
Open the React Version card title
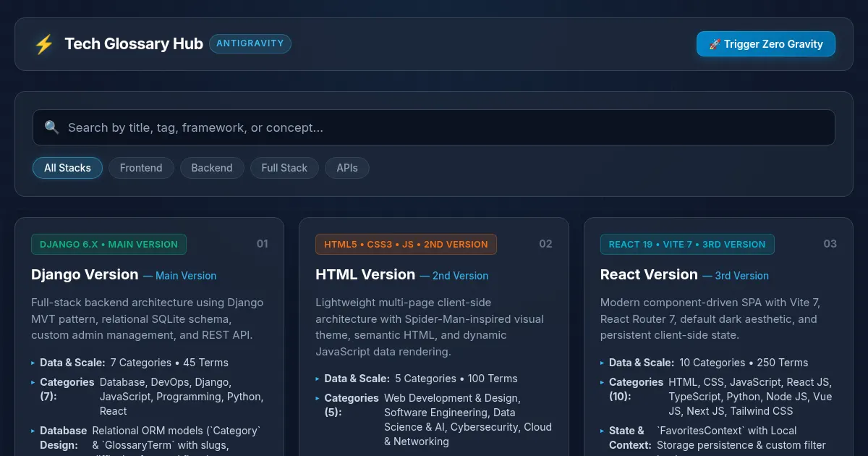click(649, 274)
